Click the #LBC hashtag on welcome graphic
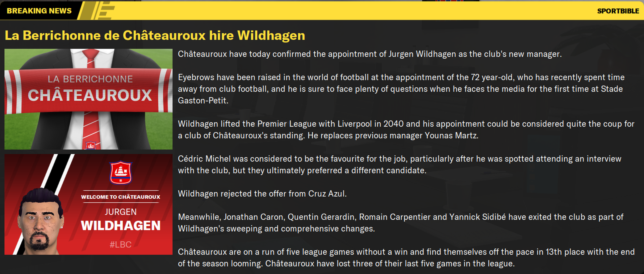The width and height of the screenshot is (644, 274). click(x=120, y=244)
